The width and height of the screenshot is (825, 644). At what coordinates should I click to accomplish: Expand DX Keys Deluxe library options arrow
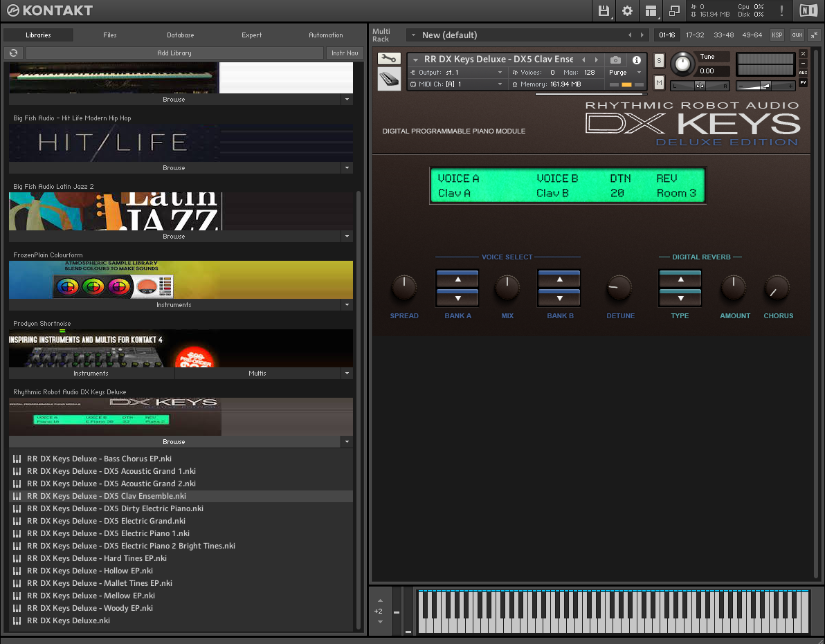point(347,441)
